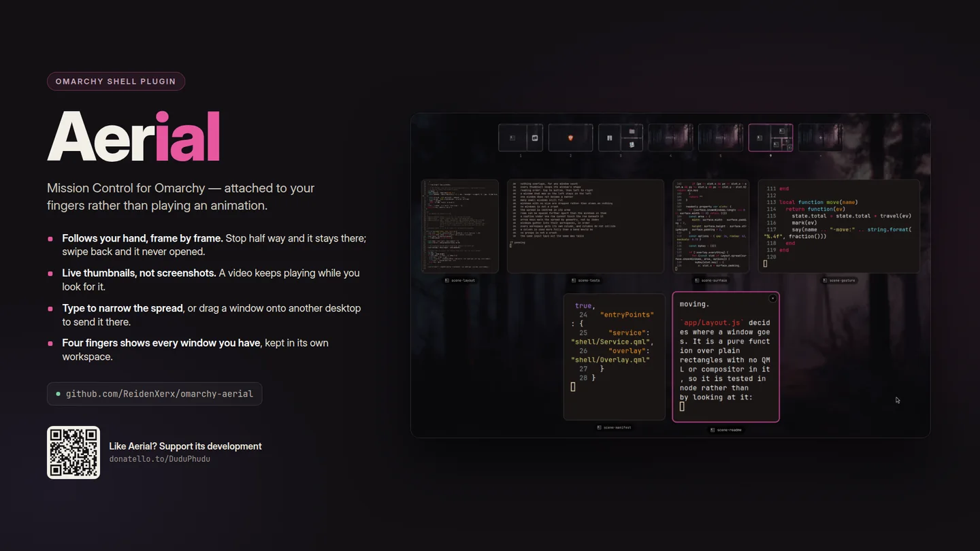980x551 pixels.
Task: Click the scene-gesture caption text
Action: (x=843, y=280)
